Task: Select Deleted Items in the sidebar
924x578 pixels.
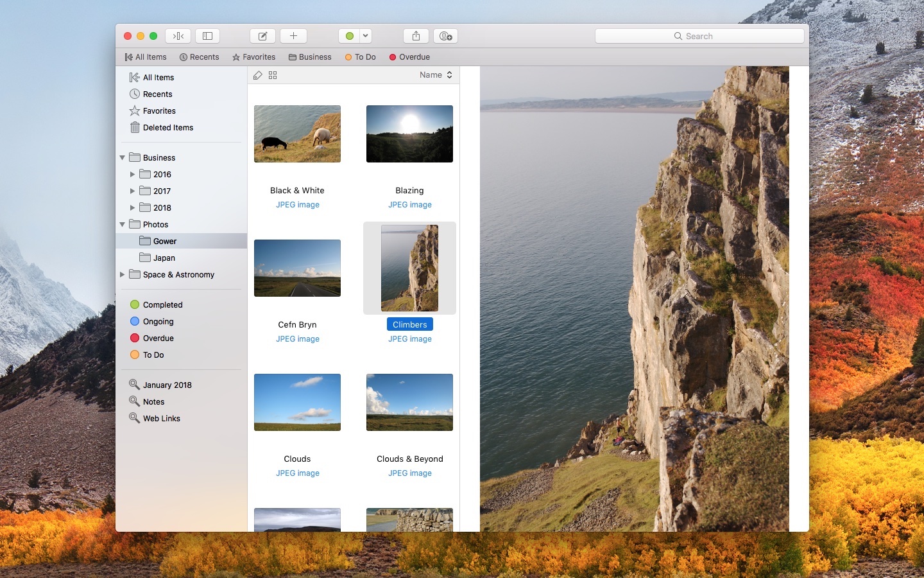Action: click(x=167, y=128)
